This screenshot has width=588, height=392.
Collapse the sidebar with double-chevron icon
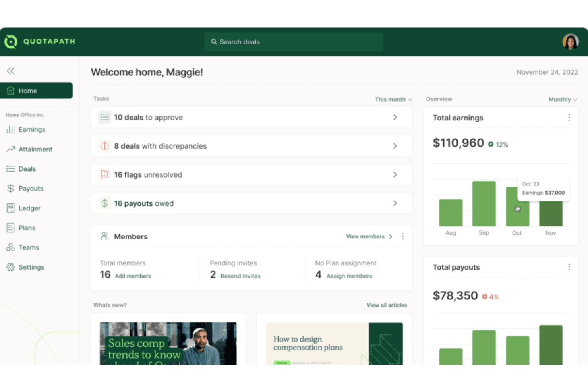tap(11, 71)
